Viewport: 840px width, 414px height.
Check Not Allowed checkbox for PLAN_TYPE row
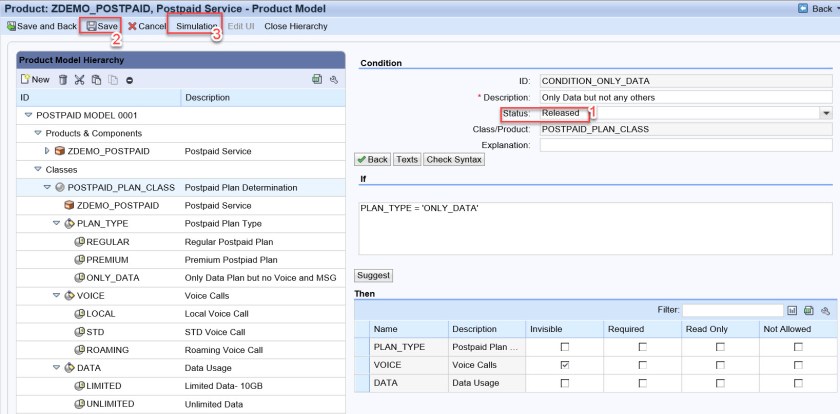pyautogui.click(x=797, y=346)
